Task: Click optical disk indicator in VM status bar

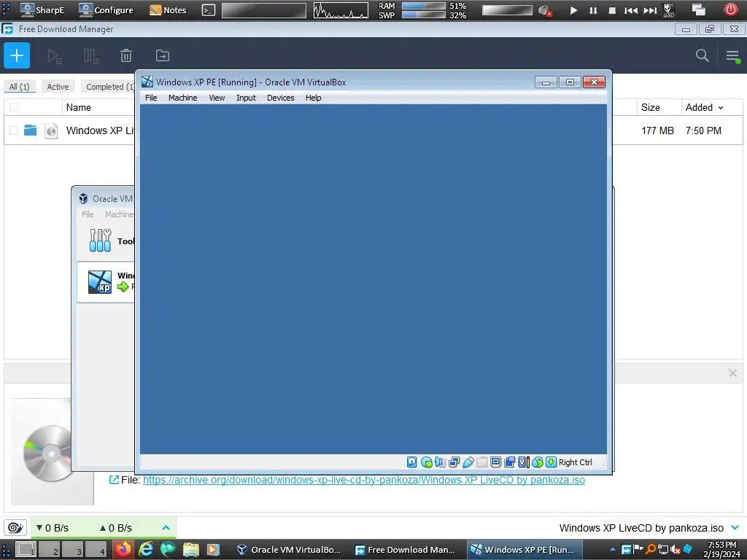Action: pos(426,462)
